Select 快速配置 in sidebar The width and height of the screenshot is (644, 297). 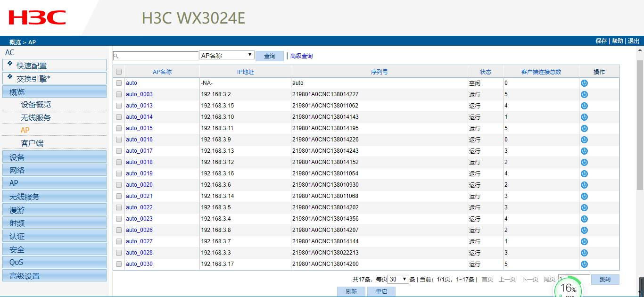[55, 65]
